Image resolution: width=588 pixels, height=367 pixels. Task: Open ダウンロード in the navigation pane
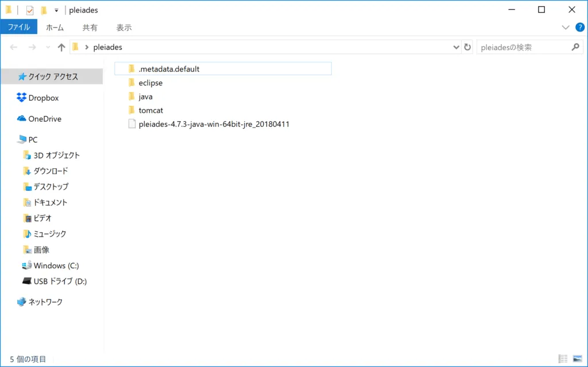[52, 171]
